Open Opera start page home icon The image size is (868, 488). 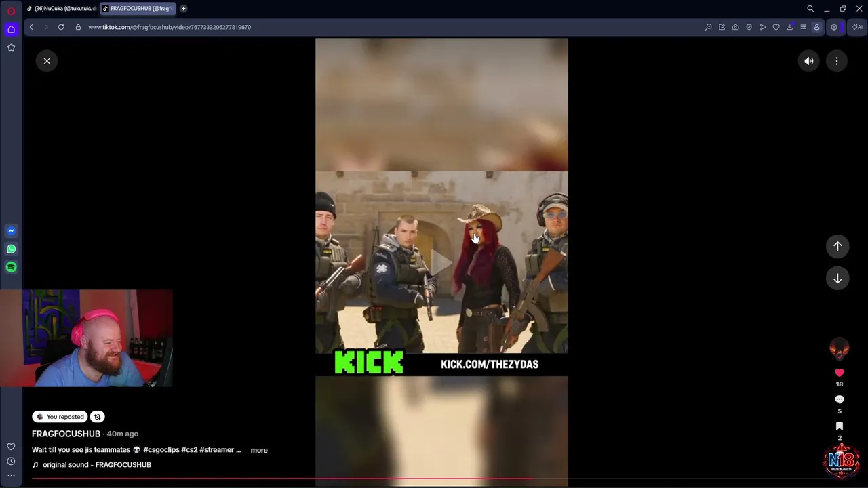(x=11, y=29)
